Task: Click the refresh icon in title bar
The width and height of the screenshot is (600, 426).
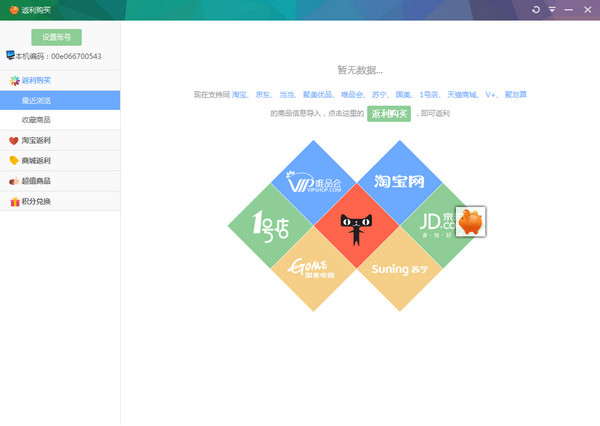Action: click(x=536, y=10)
